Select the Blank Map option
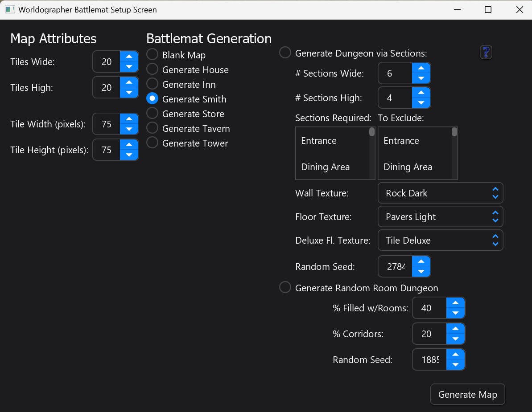This screenshot has height=412, width=532. (x=152, y=54)
